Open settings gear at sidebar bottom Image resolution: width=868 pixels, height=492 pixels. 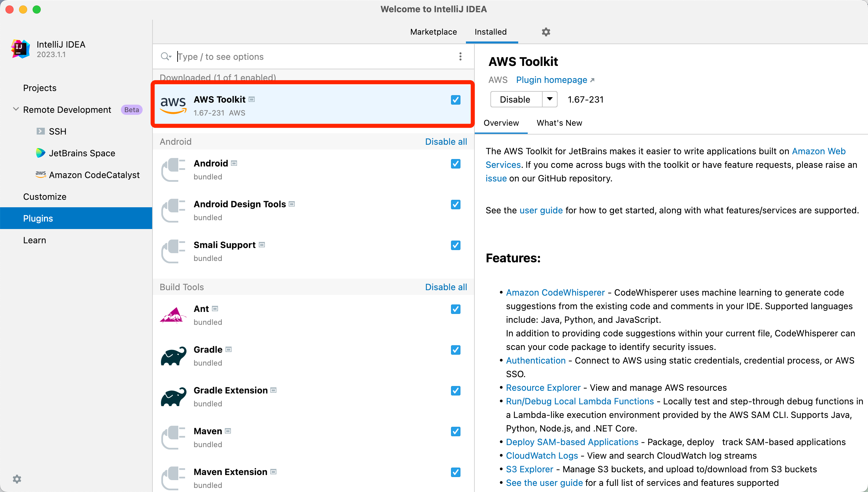(x=17, y=479)
